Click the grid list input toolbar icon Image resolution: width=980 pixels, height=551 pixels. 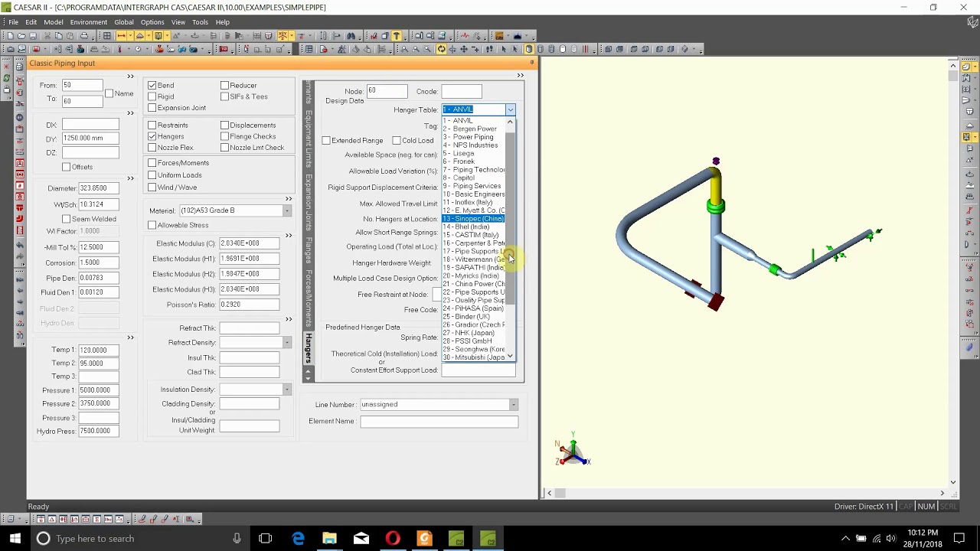(308, 49)
